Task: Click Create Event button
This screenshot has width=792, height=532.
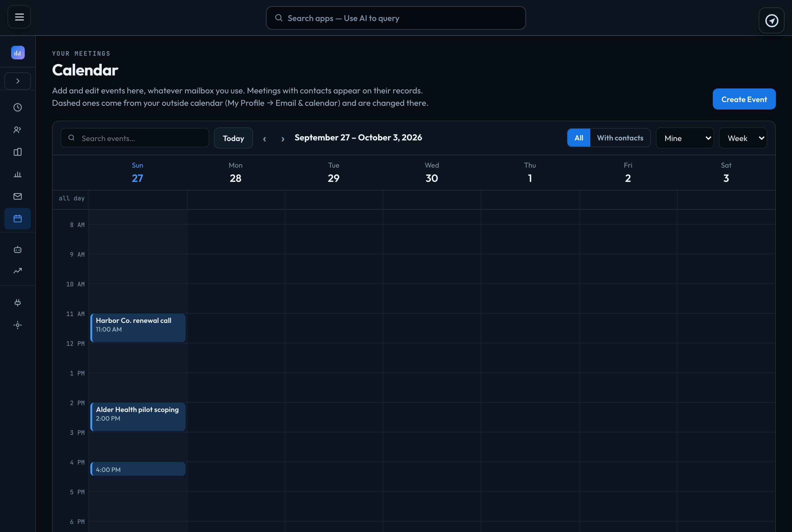Action: 744,99
